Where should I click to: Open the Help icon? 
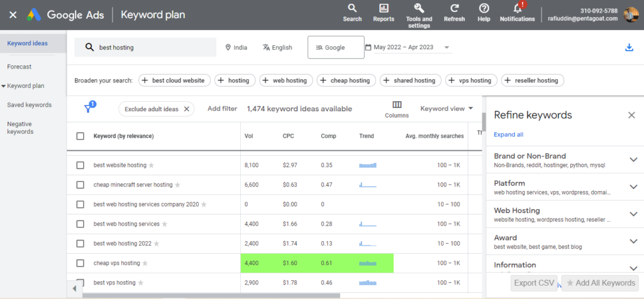484,13
